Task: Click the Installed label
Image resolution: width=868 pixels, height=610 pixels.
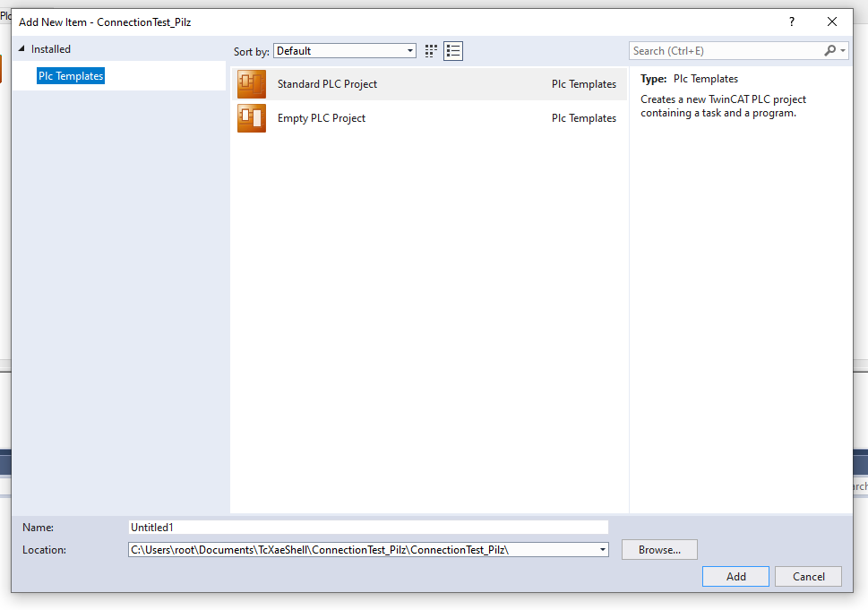Action: point(51,48)
